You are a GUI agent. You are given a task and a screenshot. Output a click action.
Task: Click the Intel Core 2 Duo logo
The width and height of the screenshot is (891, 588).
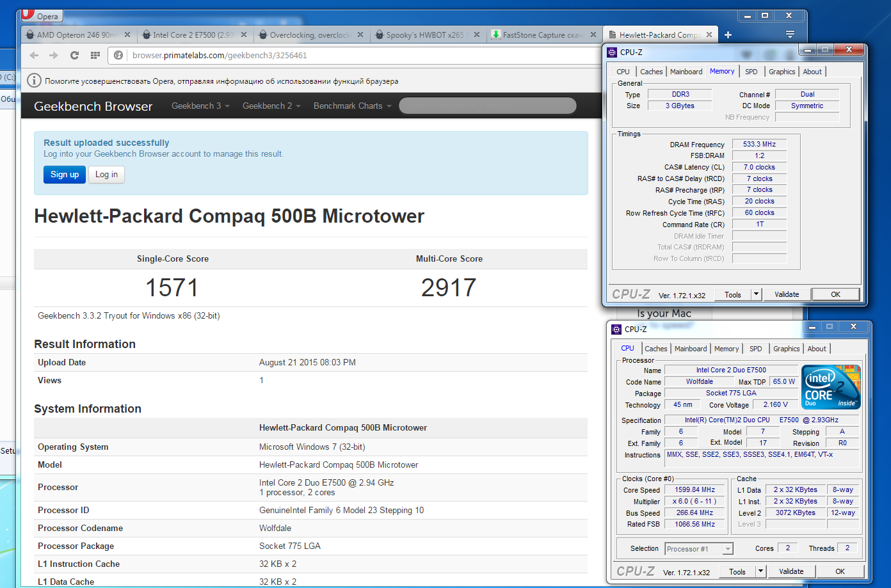pos(831,387)
